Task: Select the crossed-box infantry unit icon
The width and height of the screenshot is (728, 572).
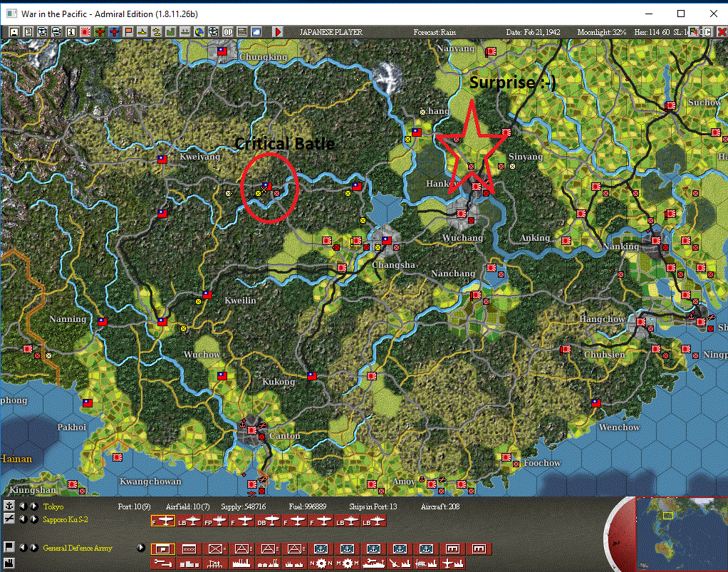Action: point(215,548)
